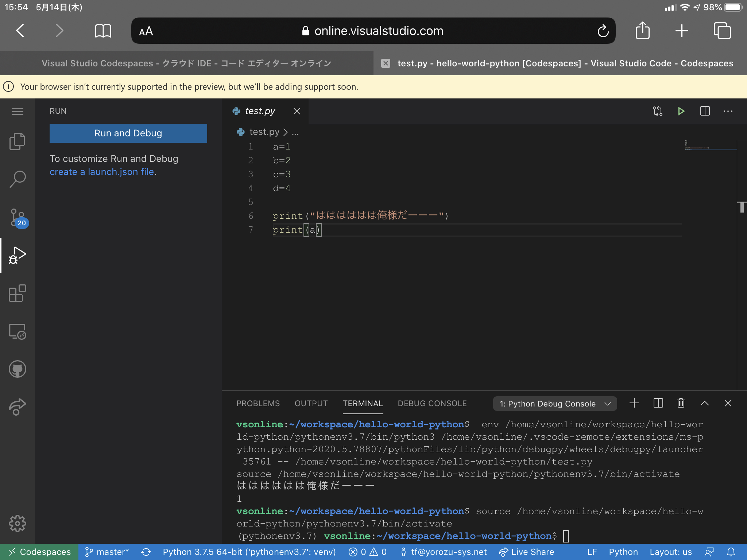Click code line 6 print statement
The image size is (747, 560).
[x=360, y=216]
